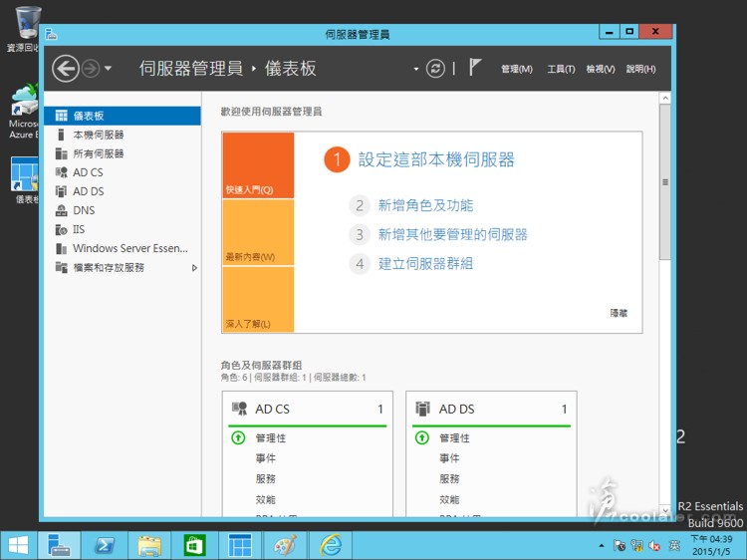Open the 管理(M) menu
747x560 pixels.
[x=517, y=69]
